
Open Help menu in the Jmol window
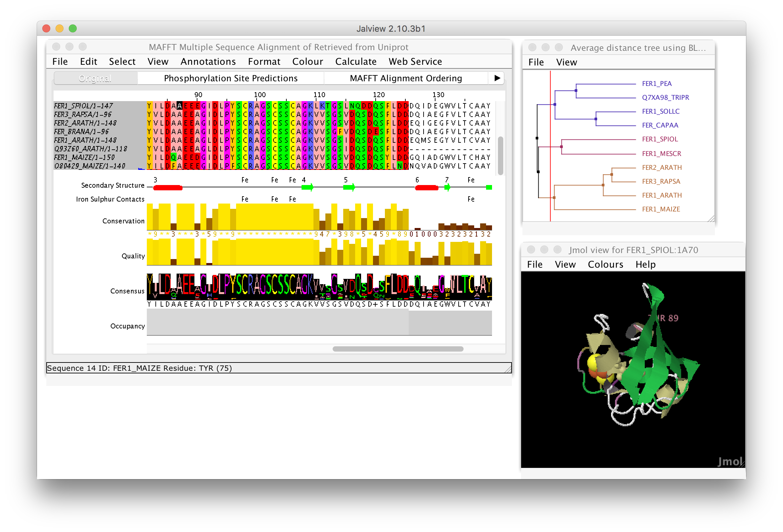(x=645, y=265)
